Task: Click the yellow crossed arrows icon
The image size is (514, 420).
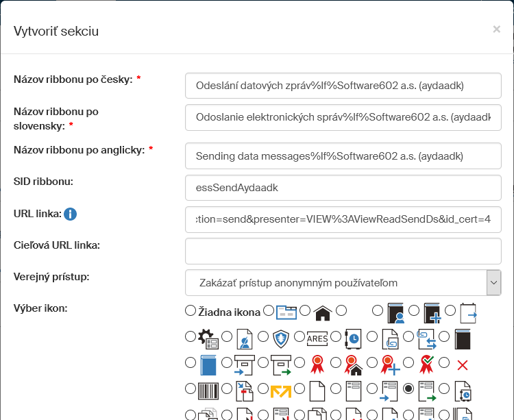Action: pos(280,391)
